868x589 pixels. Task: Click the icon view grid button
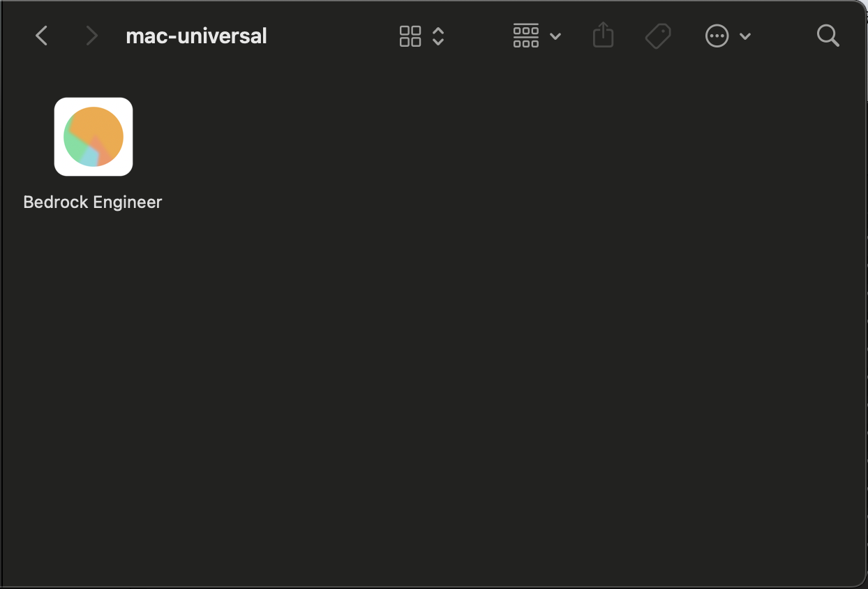pos(411,36)
